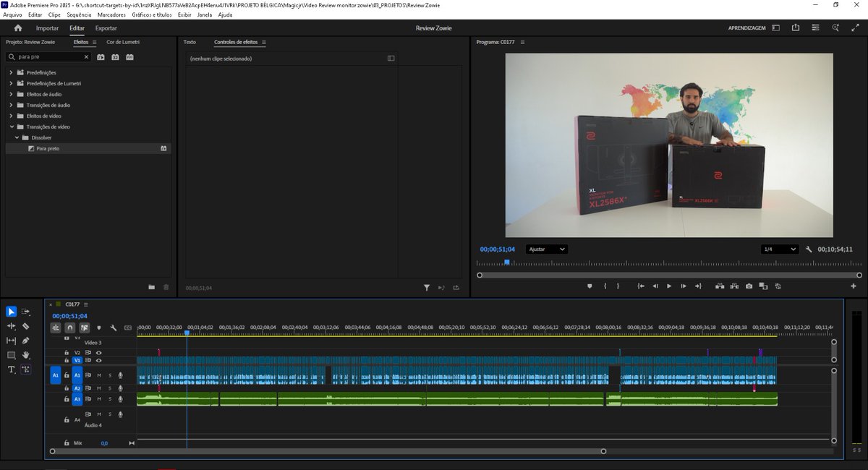Toggle V2 track output eye
Screen dimensions: 868x470
pyautogui.click(x=98, y=353)
